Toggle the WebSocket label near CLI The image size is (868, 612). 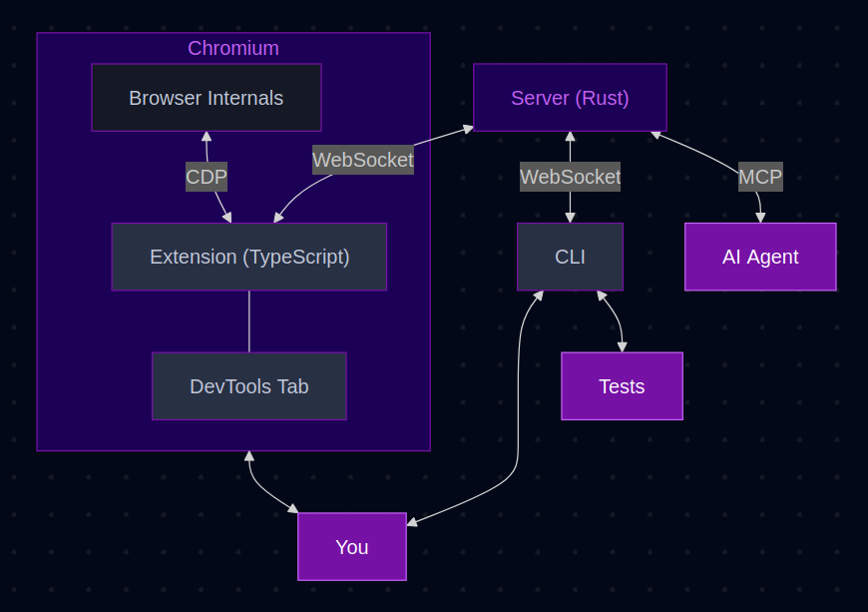(x=570, y=177)
